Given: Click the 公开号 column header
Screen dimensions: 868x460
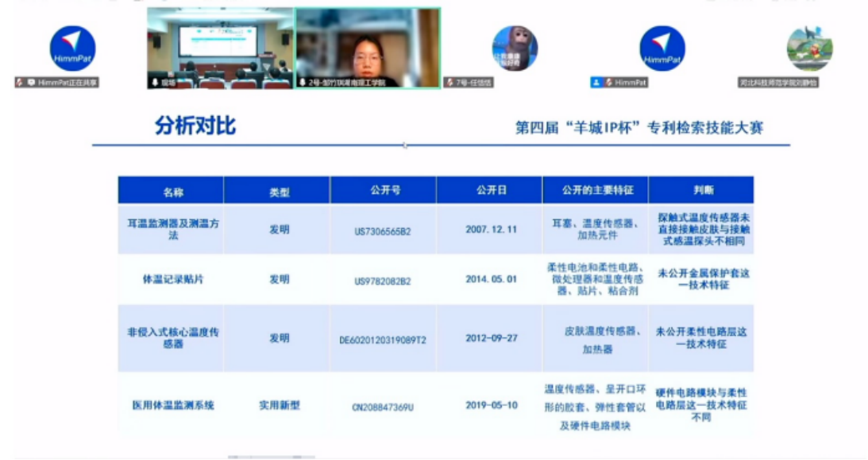Looking at the screenshot, I should point(384,191).
